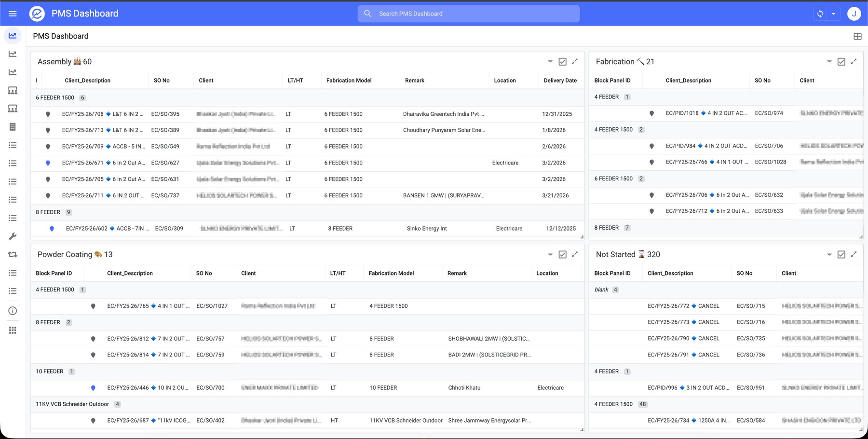
Task: Open filter icon on Fabrication panel
Action: coord(829,62)
